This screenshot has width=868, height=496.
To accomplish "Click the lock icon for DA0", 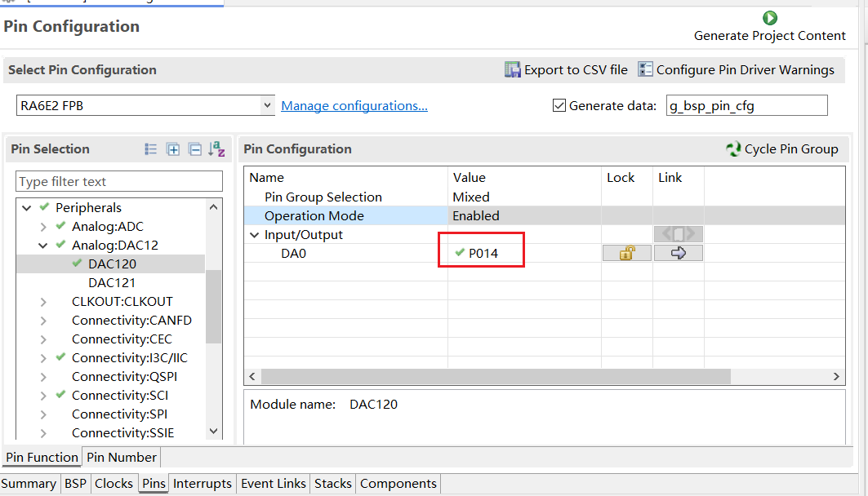I will (x=626, y=254).
